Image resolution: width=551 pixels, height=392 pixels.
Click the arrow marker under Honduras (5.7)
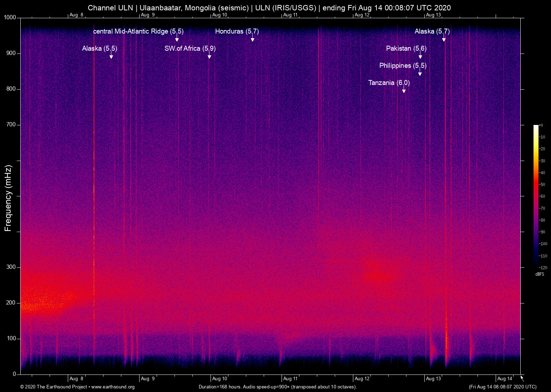click(x=252, y=39)
